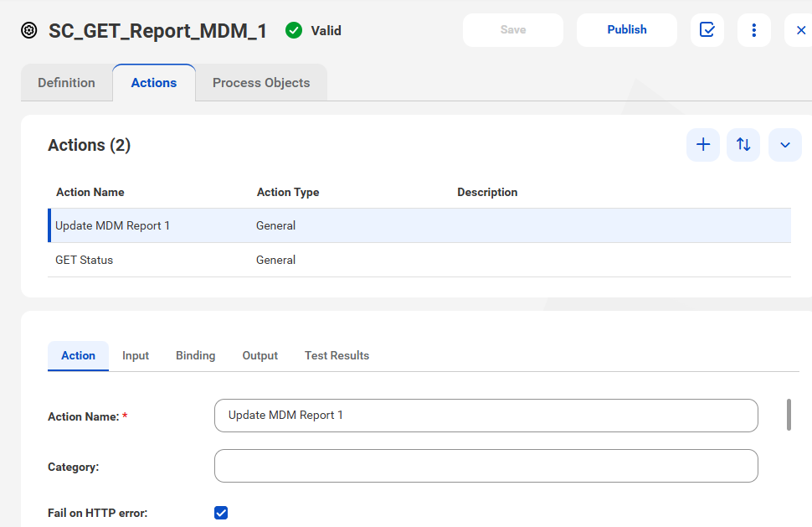Add a new action with plus icon
The width and height of the screenshot is (812, 527).
pyautogui.click(x=702, y=145)
